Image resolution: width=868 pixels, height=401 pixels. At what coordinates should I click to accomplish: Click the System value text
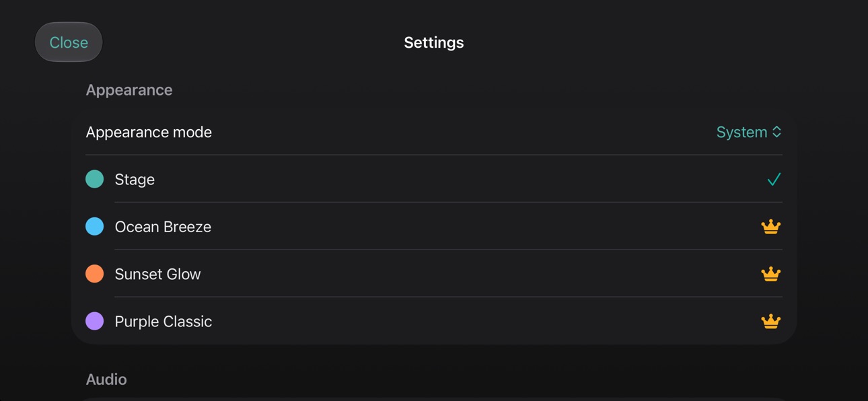coord(742,132)
